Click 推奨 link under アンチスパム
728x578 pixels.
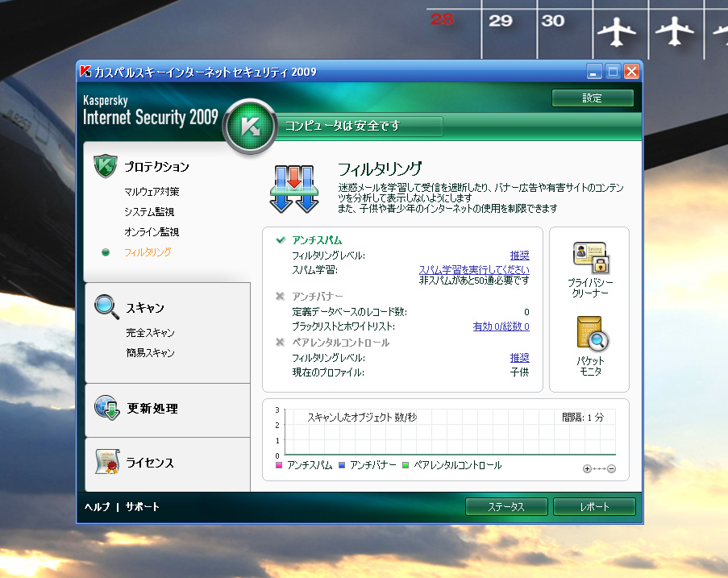click(x=519, y=256)
